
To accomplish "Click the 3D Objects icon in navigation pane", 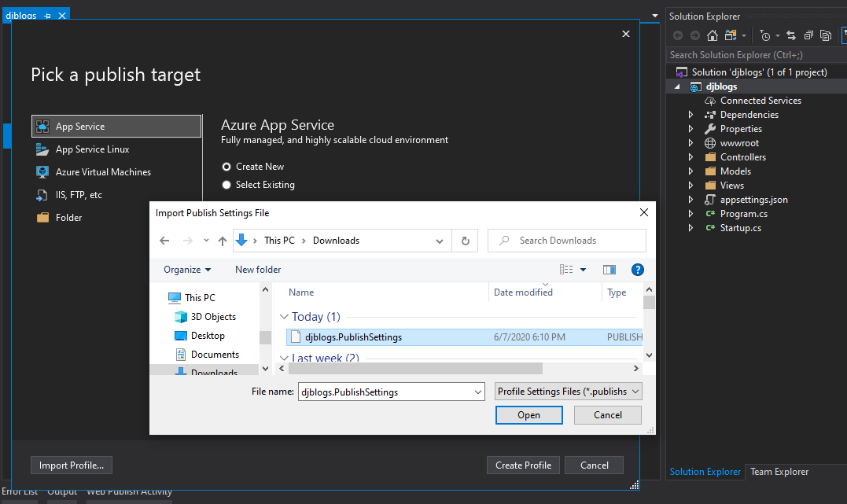I will (x=180, y=317).
